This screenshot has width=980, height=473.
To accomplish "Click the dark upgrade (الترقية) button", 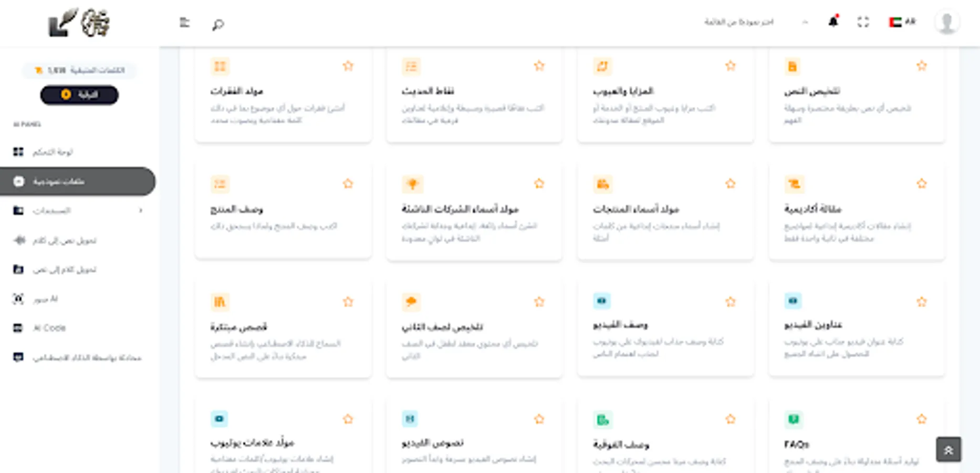I will (x=79, y=95).
